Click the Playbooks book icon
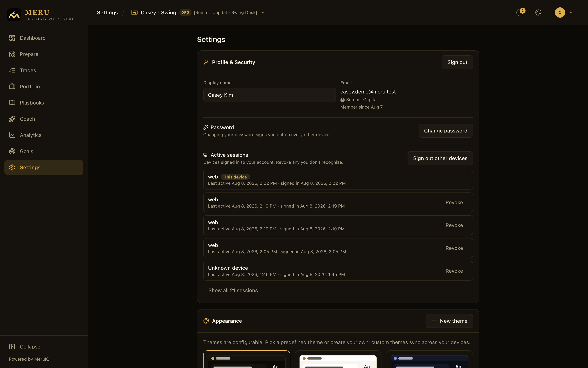 (x=12, y=103)
